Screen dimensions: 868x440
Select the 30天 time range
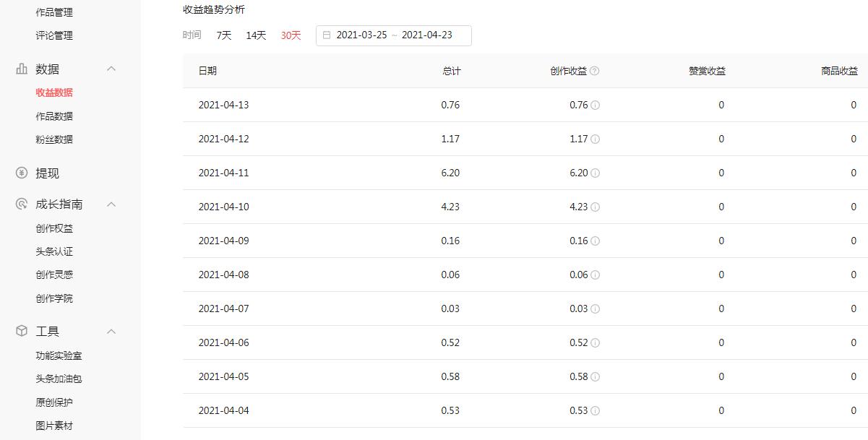tap(291, 35)
